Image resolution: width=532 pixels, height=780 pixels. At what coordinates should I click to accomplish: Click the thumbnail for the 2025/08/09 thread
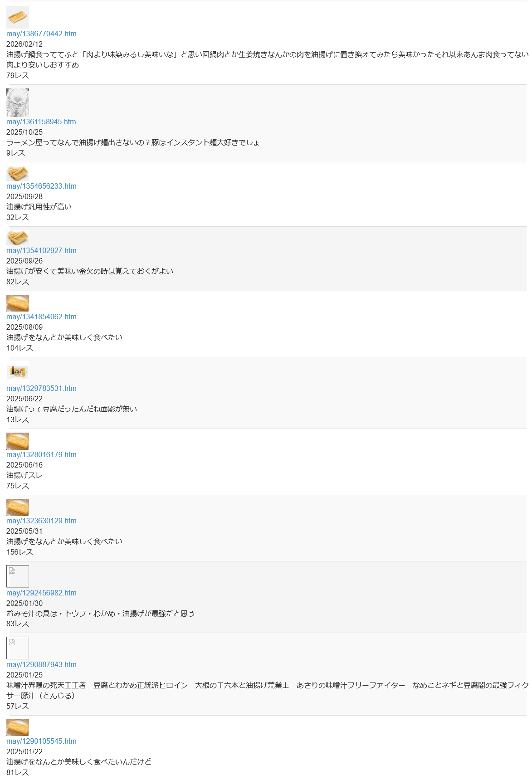tap(18, 303)
